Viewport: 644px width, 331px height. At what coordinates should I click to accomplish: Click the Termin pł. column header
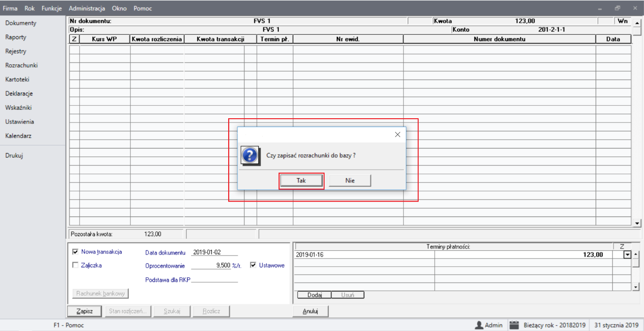(x=275, y=39)
